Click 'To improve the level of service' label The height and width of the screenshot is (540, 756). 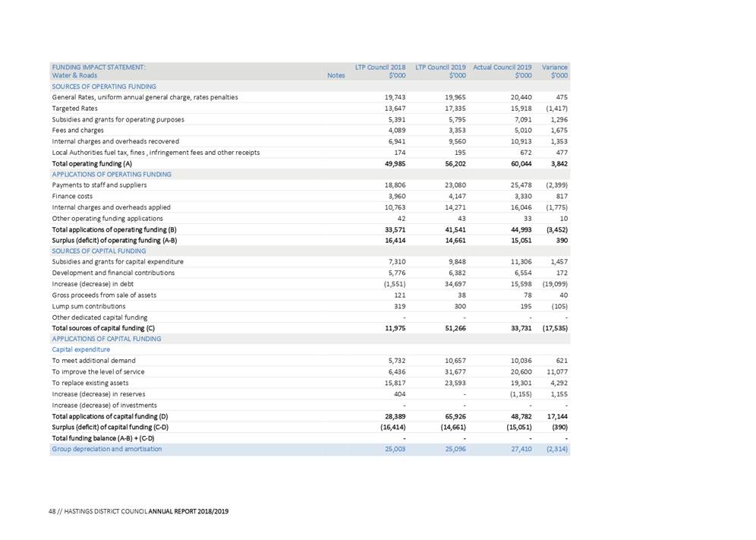coord(99,372)
